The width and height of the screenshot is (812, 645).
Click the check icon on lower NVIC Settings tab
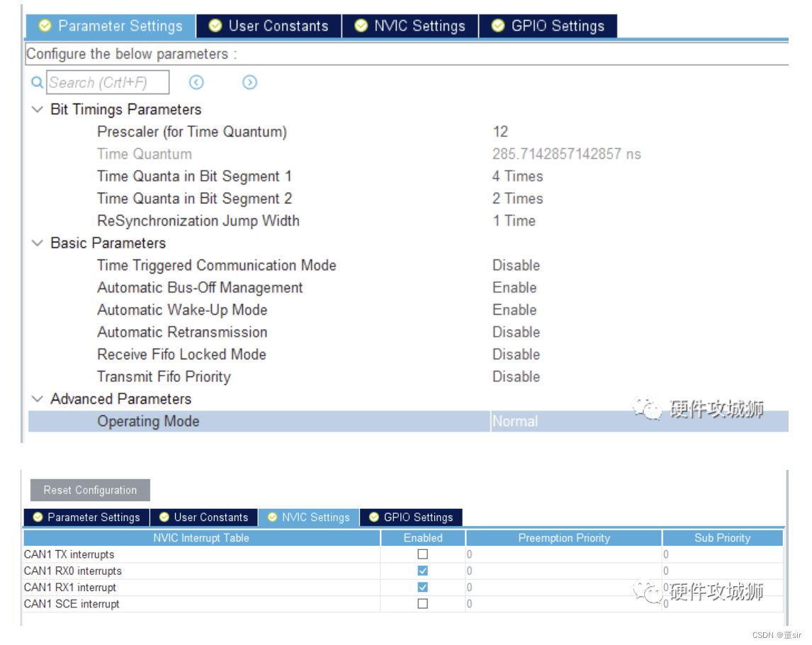274,517
